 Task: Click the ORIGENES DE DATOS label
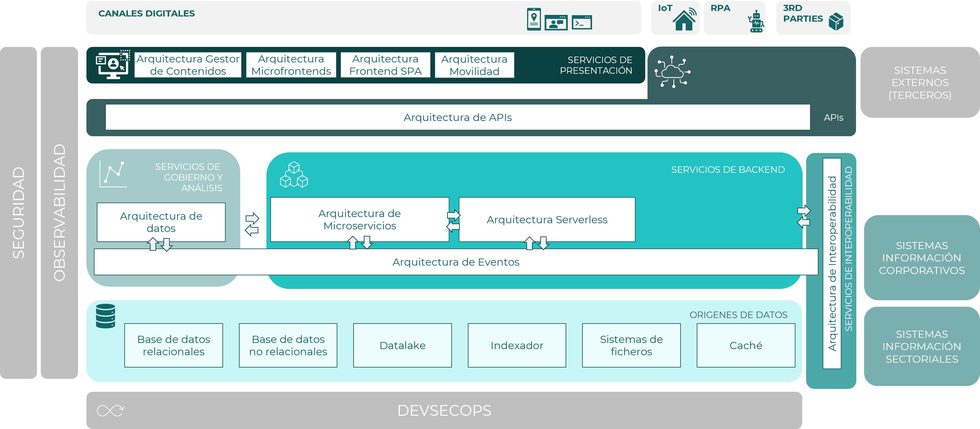(x=738, y=315)
